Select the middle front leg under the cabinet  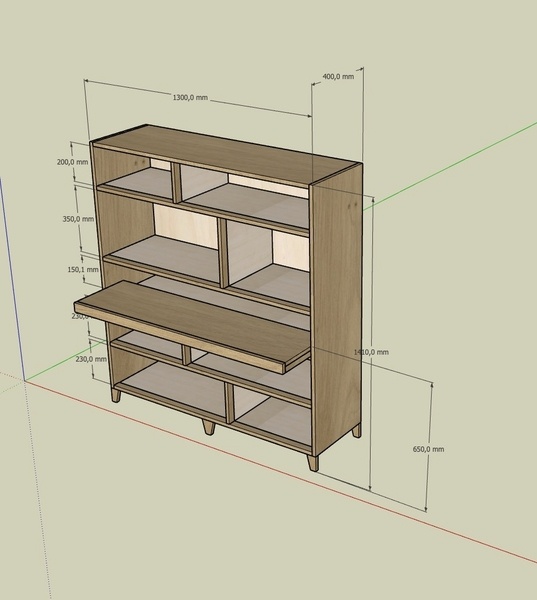(208, 427)
